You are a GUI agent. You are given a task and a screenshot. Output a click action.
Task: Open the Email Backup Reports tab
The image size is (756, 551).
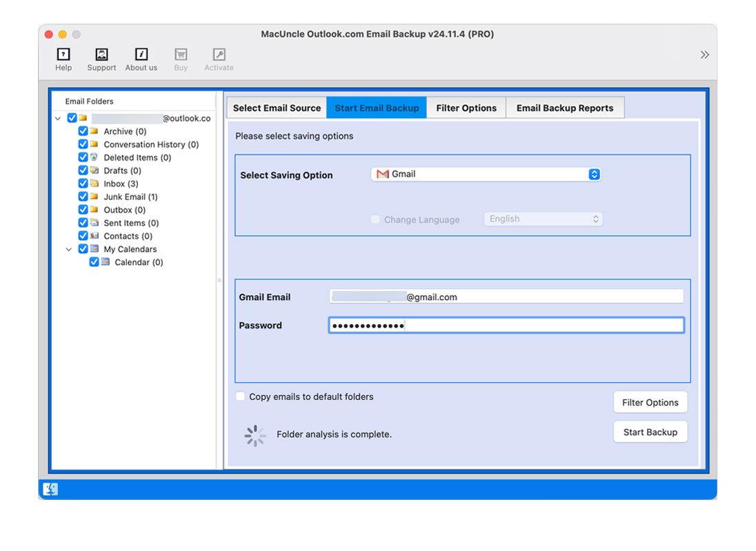click(565, 108)
